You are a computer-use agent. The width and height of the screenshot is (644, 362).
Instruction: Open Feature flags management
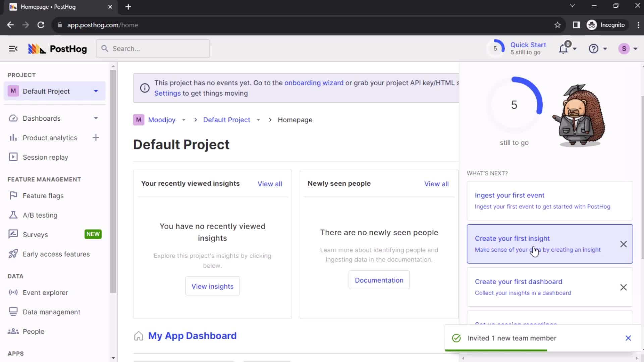pyautogui.click(x=43, y=195)
